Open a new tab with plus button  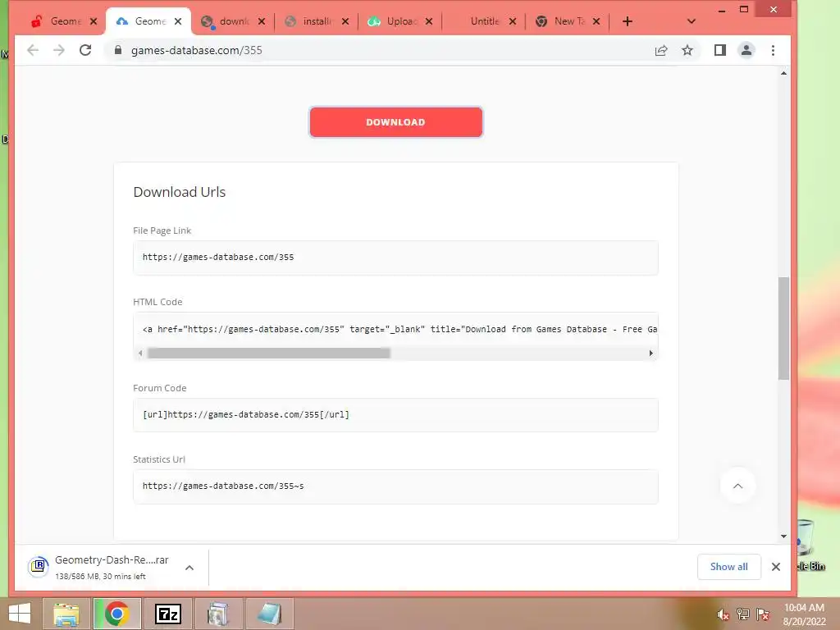(x=628, y=21)
